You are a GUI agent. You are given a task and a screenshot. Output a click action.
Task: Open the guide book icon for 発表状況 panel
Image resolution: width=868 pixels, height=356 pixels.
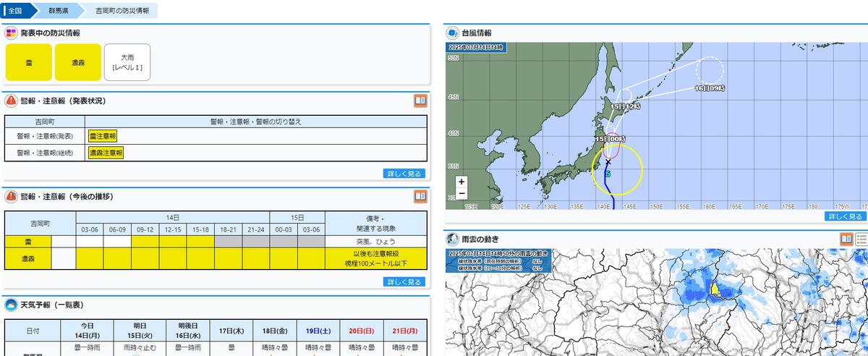(x=420, y=101)
